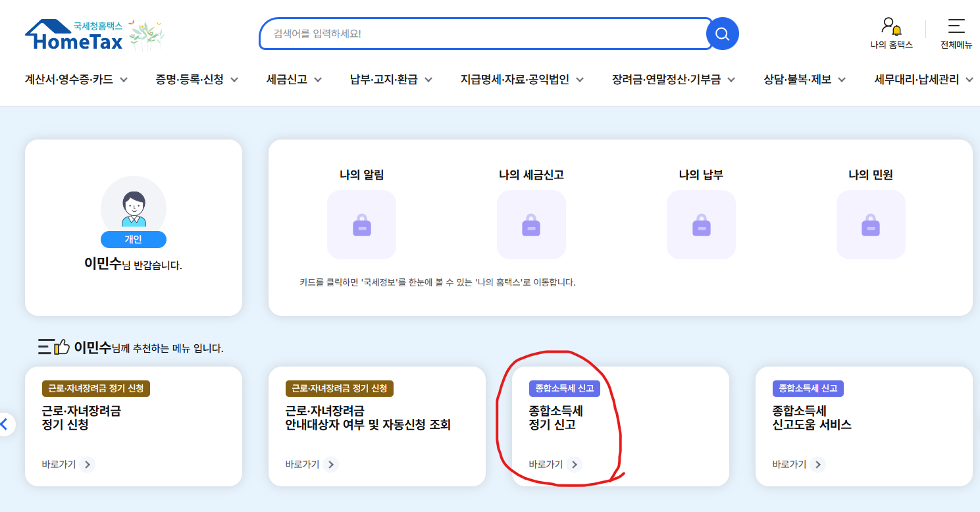Click the 나의 세금신고 lock icon card
Viewport: 980px width, 512px height.
[x=531, y=225]
